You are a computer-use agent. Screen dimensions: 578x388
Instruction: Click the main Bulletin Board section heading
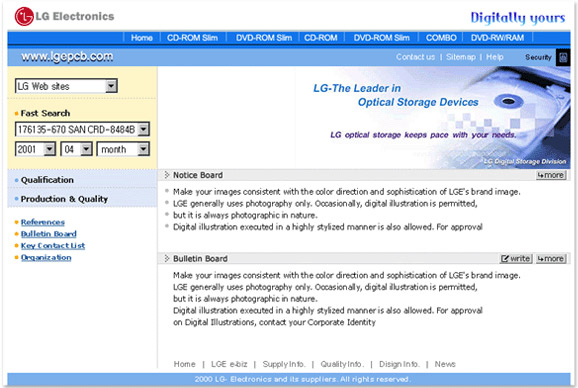click(x=200, y=259)
